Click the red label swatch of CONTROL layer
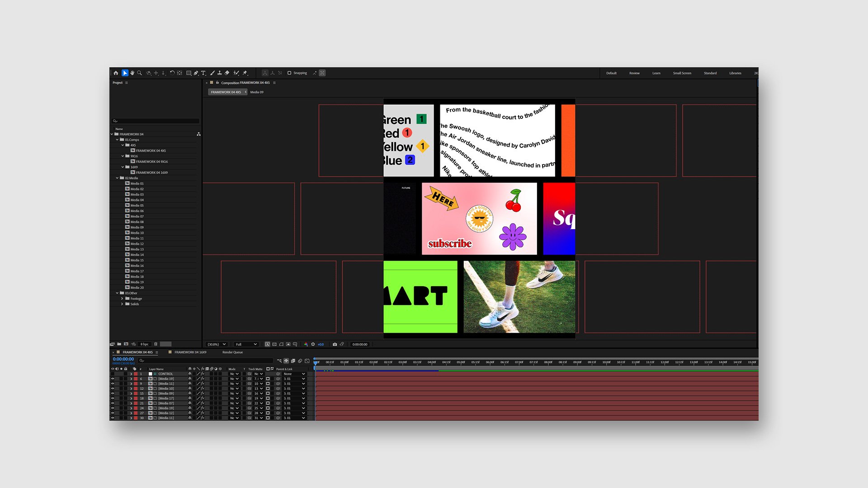Screen dimensions: 868x488 click(x=136, y=374)
